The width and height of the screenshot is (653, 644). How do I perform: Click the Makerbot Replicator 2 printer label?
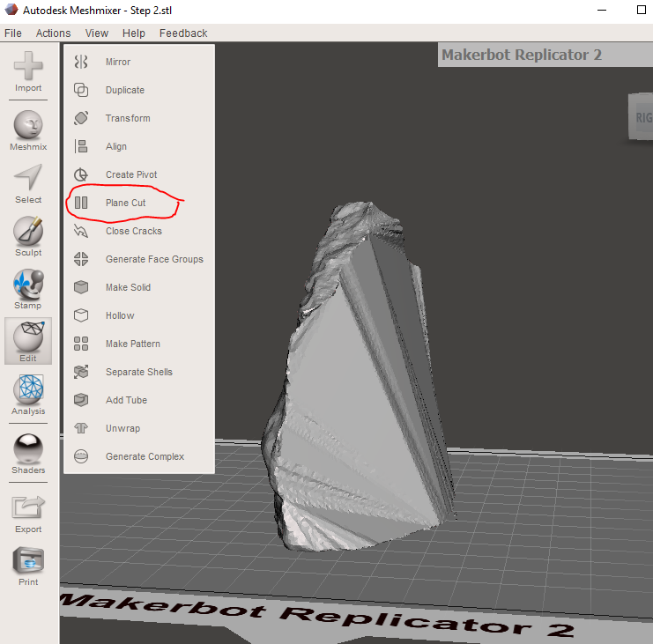[545, 55]
